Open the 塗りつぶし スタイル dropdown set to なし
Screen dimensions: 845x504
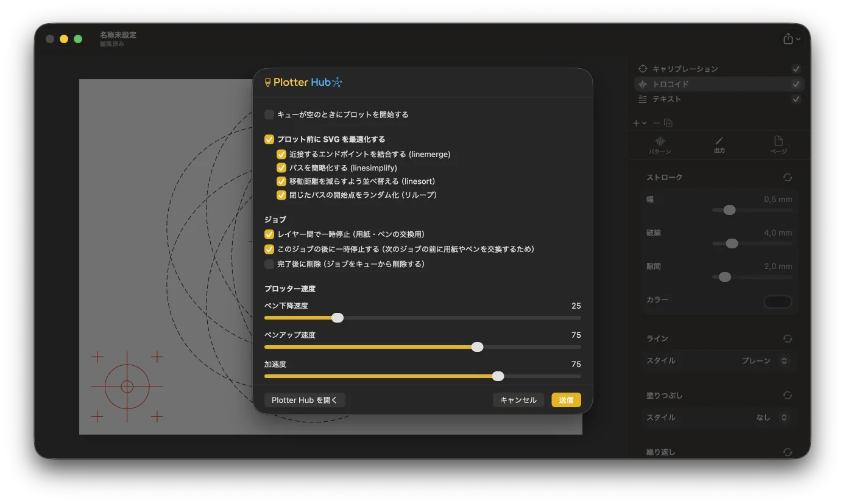click(773, 418)
